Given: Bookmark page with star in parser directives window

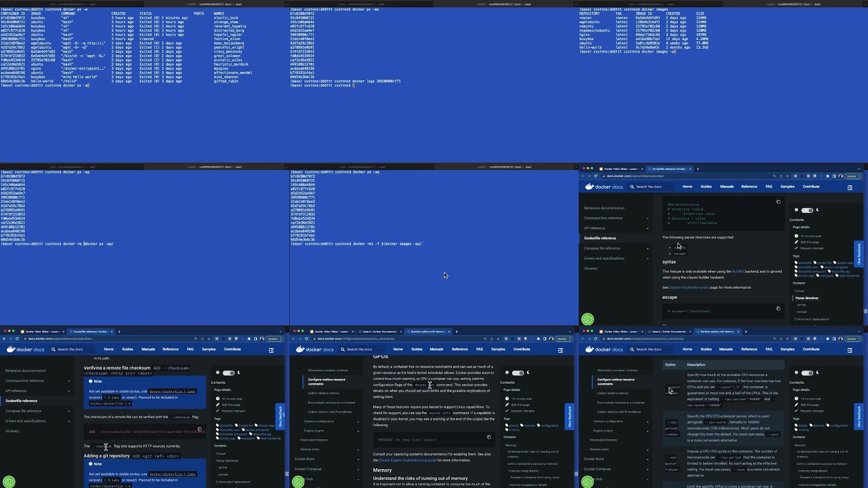Looking at the screenshot, I should tap(787, 176).
